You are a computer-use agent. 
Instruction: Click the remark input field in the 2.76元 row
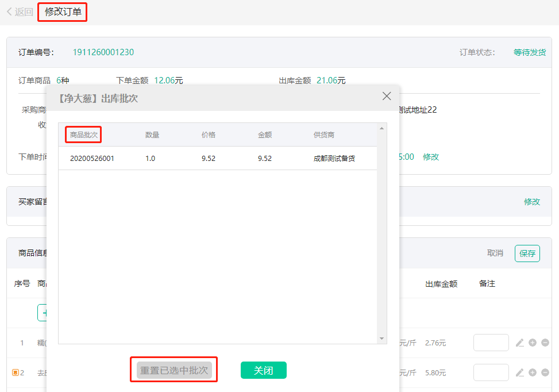(491, 343)
